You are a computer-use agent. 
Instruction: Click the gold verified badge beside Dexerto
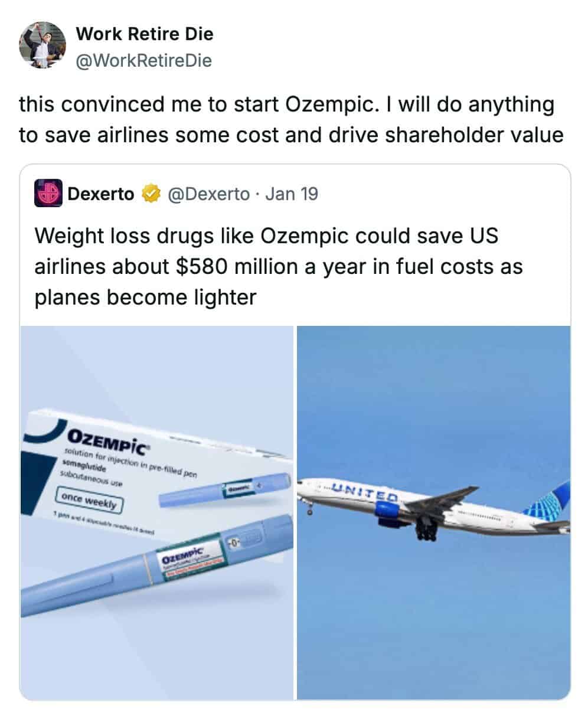(x=150, y=194)
